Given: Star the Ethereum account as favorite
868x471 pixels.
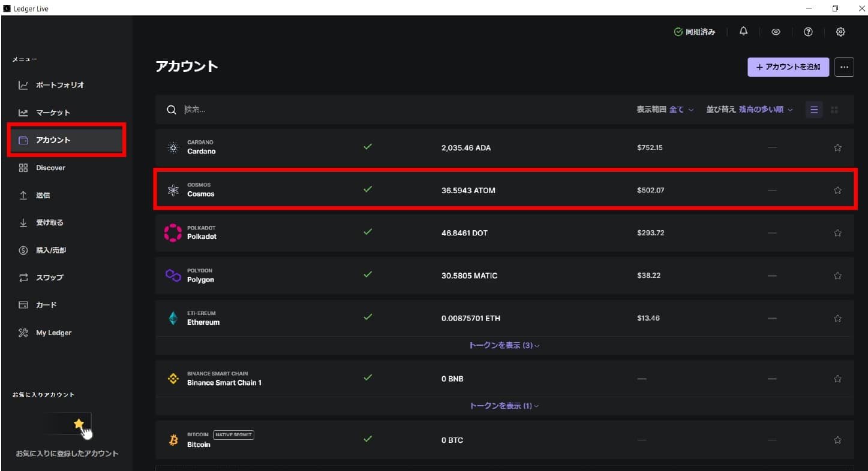Looking at the screenshot, I should [837, 318].
